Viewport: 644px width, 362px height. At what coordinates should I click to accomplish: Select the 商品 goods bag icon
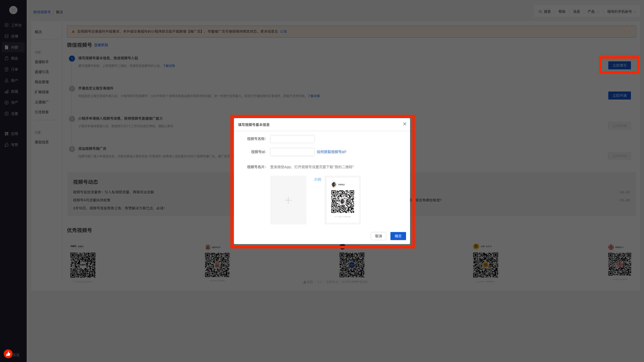pos(7,58)
